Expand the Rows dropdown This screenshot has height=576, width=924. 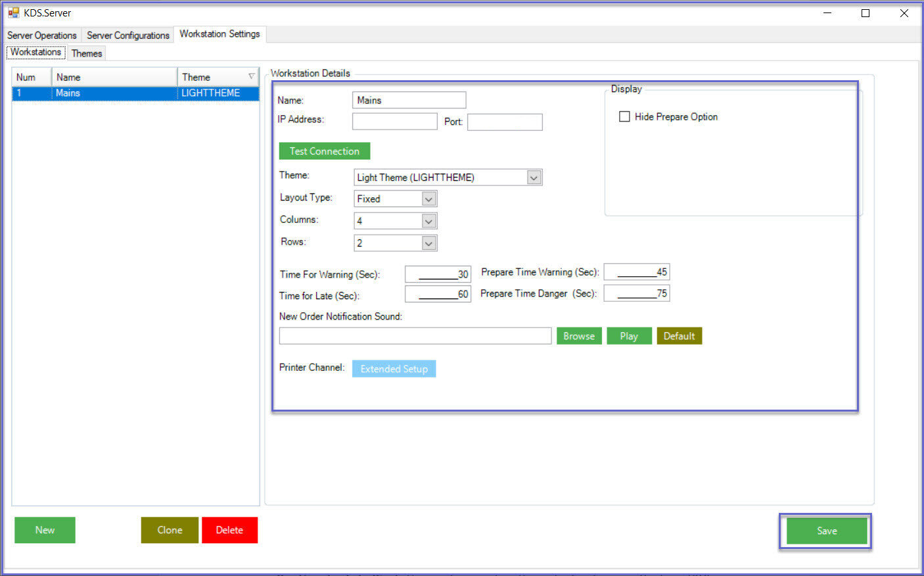(428, 243)
